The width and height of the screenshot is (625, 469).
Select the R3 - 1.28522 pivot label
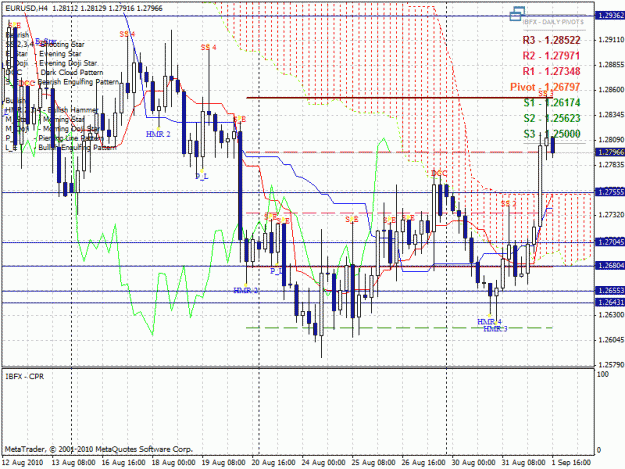click(551, 40)
